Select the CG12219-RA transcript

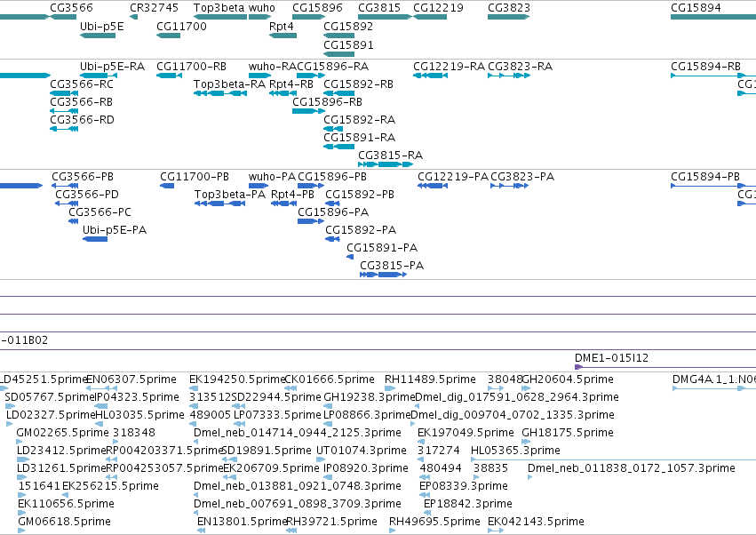(x=449, y=67)
